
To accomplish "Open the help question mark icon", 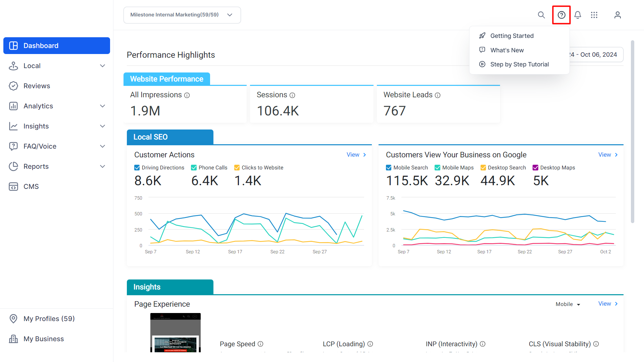I will (561, 15).
